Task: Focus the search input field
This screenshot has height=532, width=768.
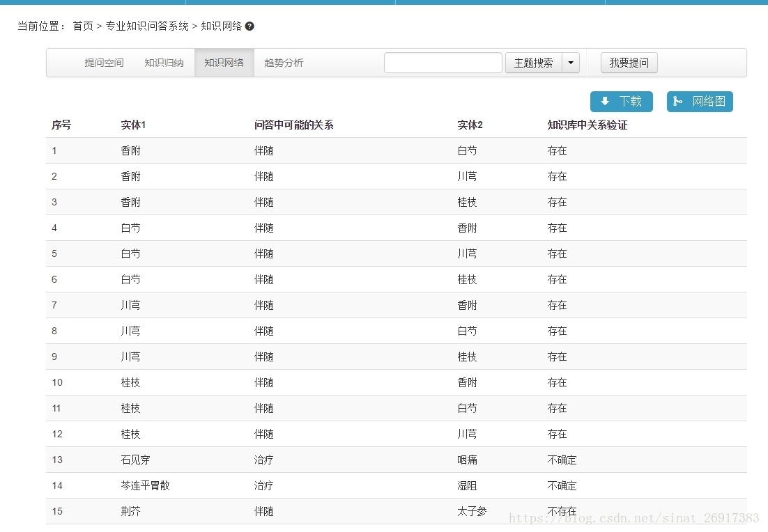Action: [x=443, y=63]
